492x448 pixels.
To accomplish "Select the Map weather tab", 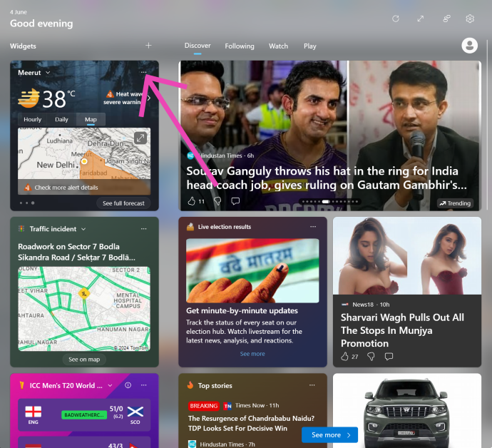I will (x=91, y=119).
